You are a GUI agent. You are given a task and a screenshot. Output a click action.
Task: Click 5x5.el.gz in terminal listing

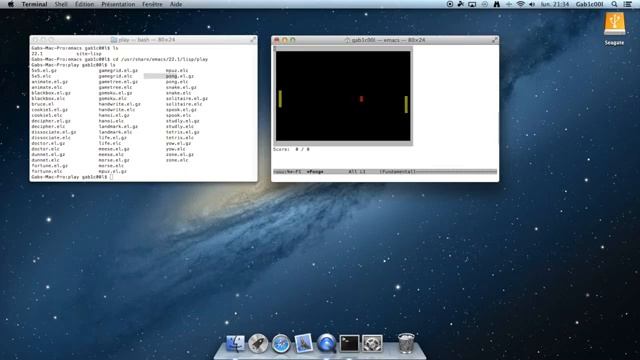click(x=44, y=71)
